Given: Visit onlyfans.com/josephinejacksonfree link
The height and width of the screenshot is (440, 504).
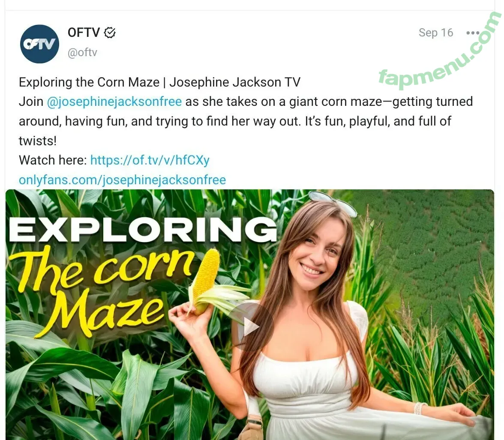Looking at the screenshot, I should pos(123,180).
